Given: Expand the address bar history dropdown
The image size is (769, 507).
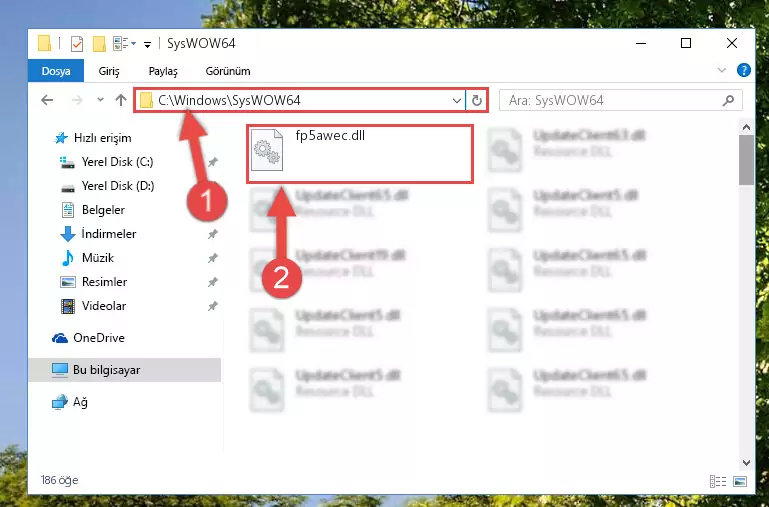Looking at the screenshot, I should (x=457, y=101).
